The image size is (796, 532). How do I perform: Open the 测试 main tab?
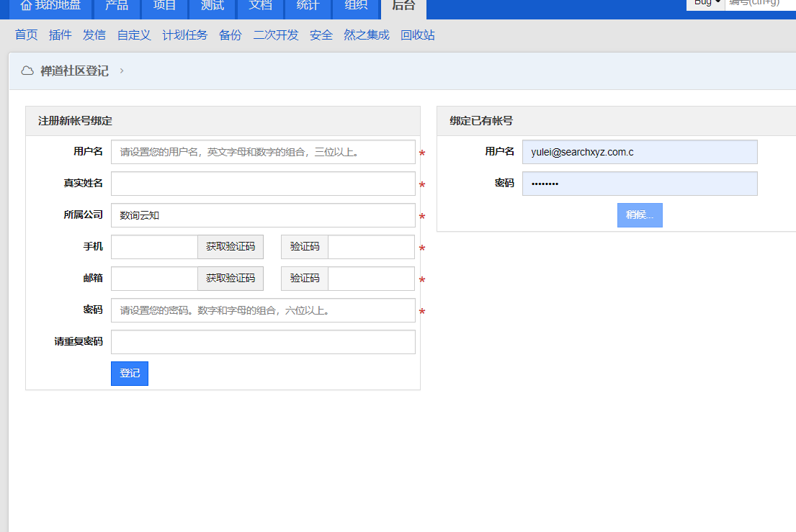212,6
